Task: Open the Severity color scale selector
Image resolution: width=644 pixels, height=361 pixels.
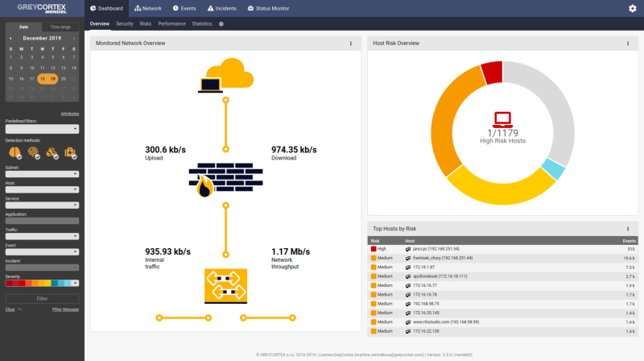Action: click(42, 283)
